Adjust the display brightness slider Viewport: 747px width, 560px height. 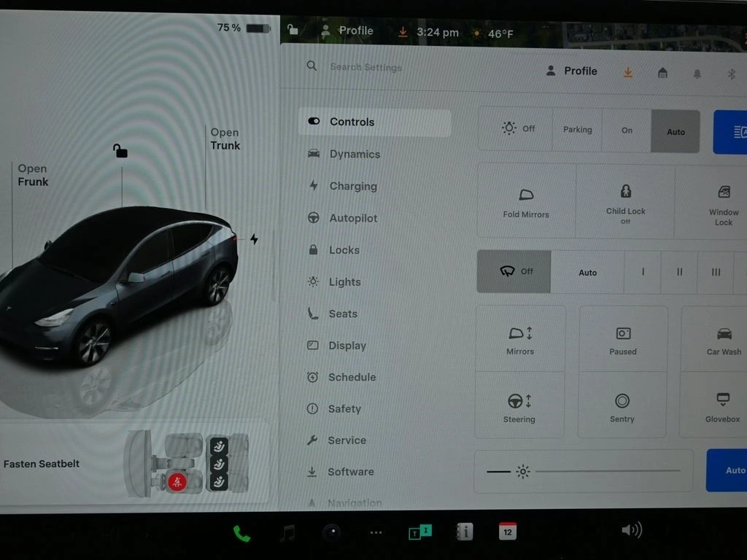607,471
